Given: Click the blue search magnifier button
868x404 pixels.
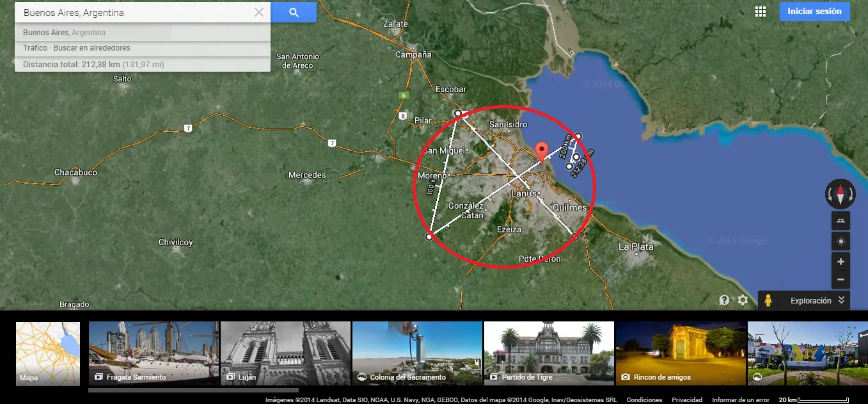Looking at the screenshot, I should tap(294, 12).
